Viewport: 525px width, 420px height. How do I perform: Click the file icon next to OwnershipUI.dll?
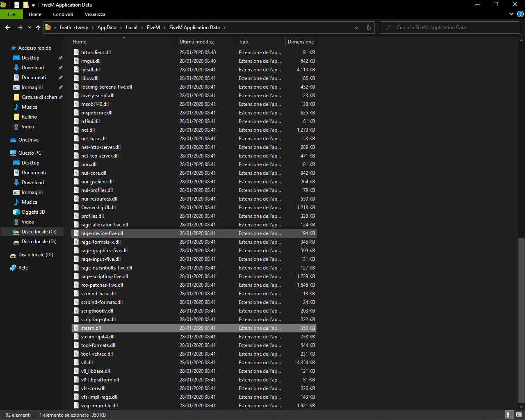coord(76,207)
